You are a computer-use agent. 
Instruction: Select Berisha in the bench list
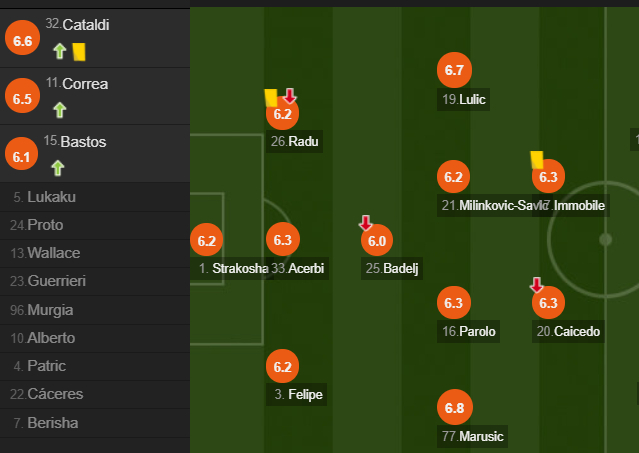pos(52,423)
